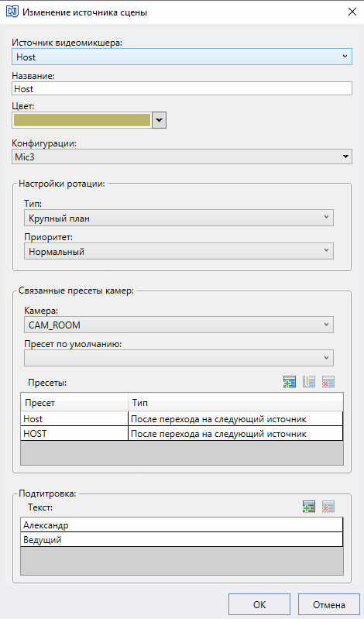The height and width of the screenshot is (619, 364).
Task: Open the Приоритет dropdown set to Нормальный
Action: (179, 251)
